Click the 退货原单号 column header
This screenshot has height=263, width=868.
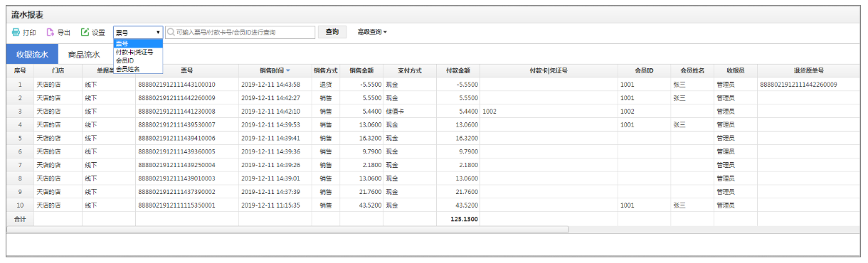pyautogui.click(x=808, y=71)
